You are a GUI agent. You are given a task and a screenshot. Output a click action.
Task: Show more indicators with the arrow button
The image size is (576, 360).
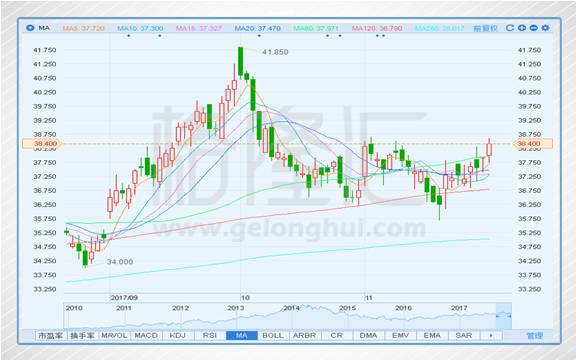click(x=491, y=335)
